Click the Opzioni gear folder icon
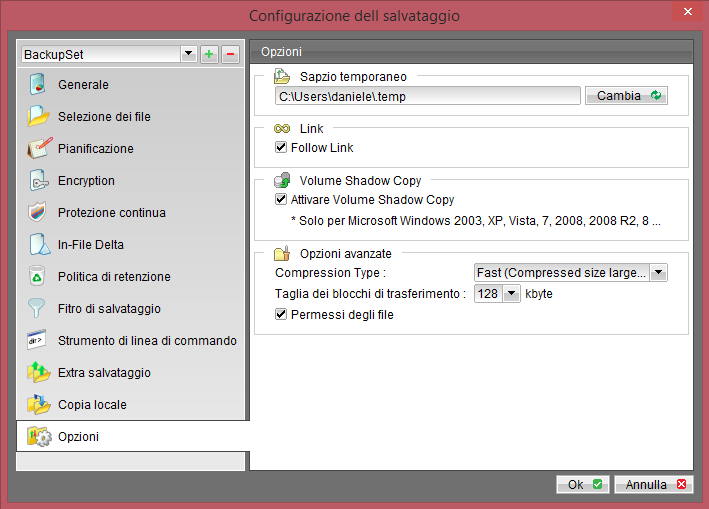The image size is (709, 509). pyautogui.click(x=39, y=437)
